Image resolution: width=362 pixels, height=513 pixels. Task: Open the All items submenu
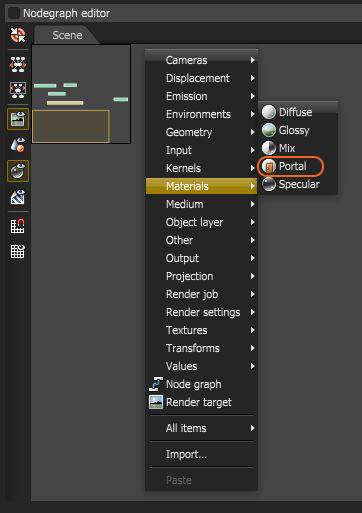(x=202, y=428)
